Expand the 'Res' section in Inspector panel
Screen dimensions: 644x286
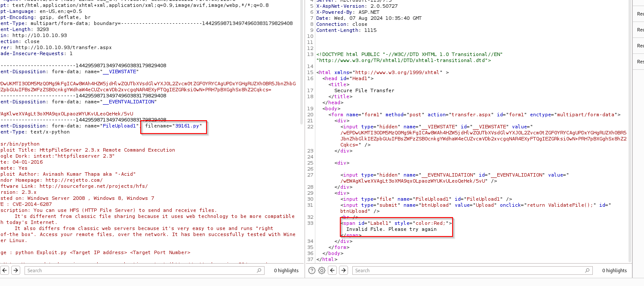[x=640, y=62]
